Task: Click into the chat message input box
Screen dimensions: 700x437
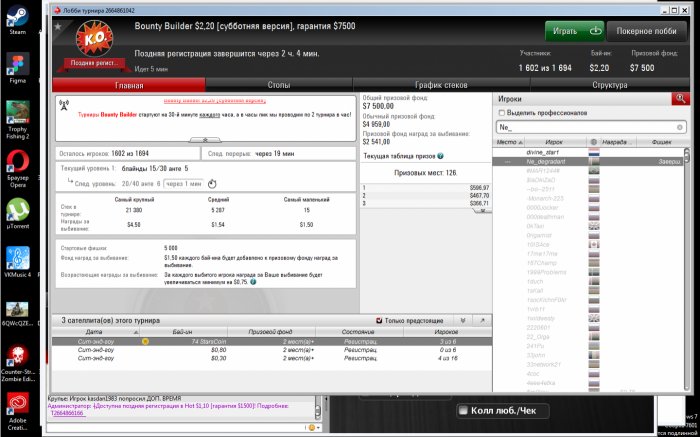Action: pyautogui.click(x=176, y=428)
